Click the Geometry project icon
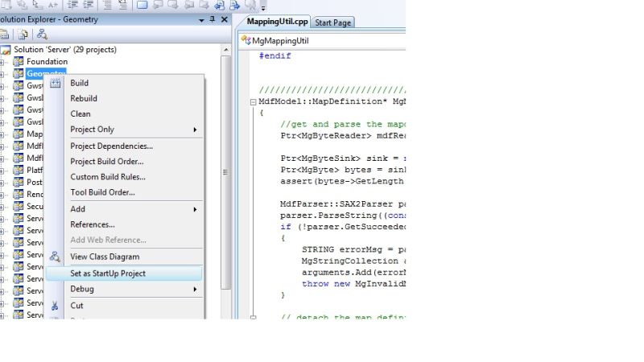Image resolution: width=644 pixels, height=362 pixels. [x=18, y=73]
